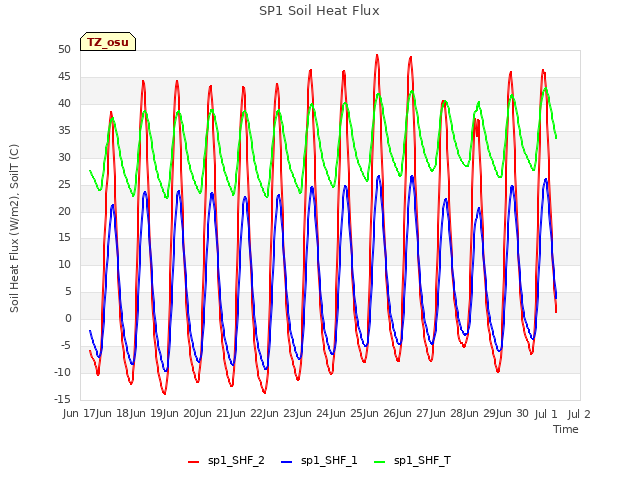
Task: Click the x-axis label Time
Action: tap(566, 429)
